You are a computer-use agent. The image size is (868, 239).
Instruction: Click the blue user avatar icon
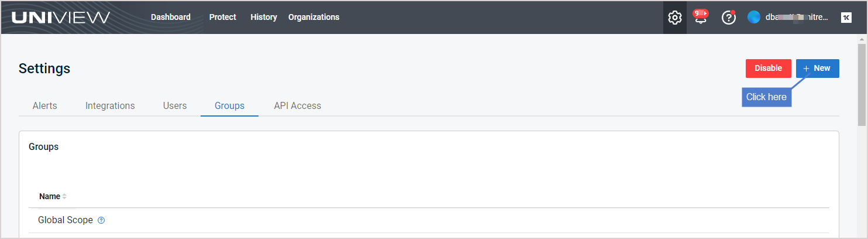tap(754, 18)
